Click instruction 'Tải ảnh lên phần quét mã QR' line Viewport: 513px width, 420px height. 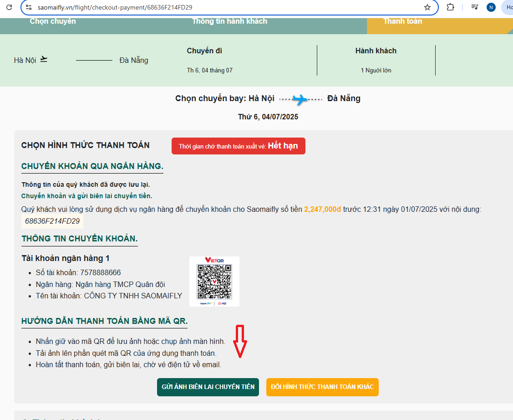point(126,353)
